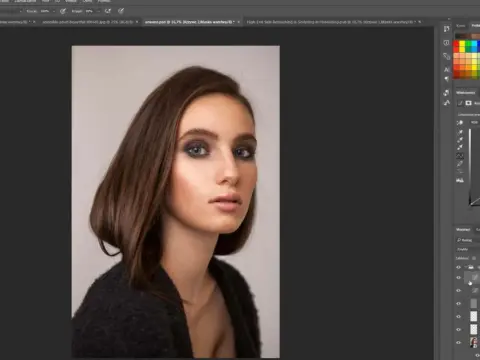Hide the portrait photo layer
The height and width of the screenshot is (360, 480).
pyautogui.click(x=459, y=342)
